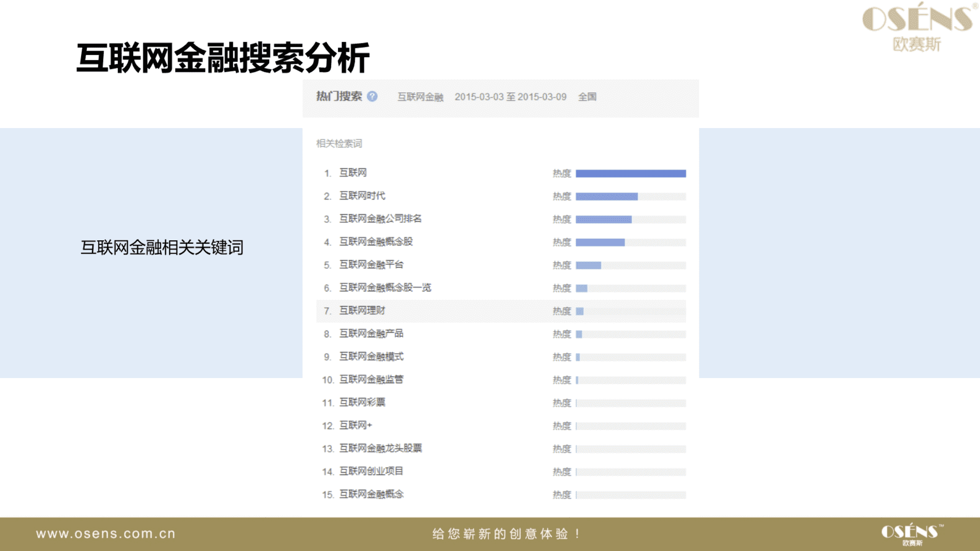Click the heat bar for 互联网理财

631,311
